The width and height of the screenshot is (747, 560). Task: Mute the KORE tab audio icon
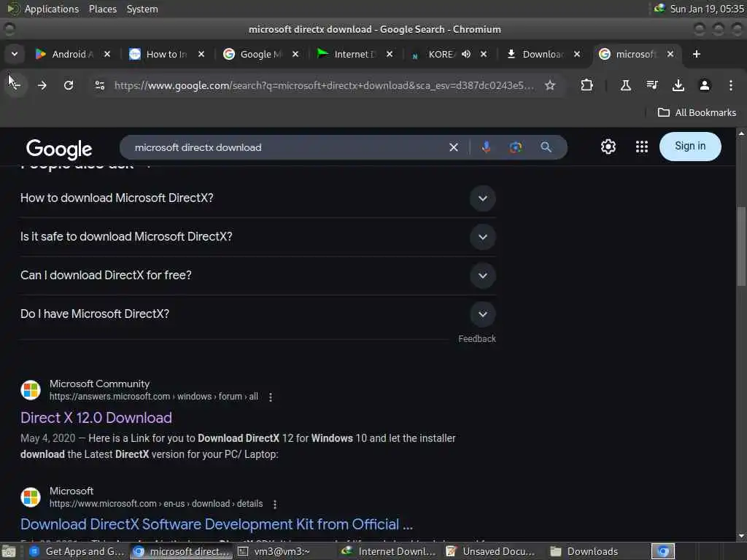(466, 54)
